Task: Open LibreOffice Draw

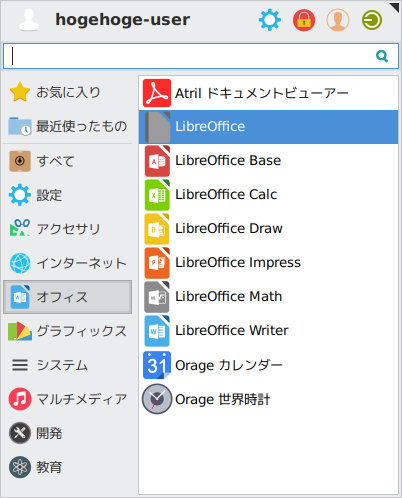Action: pos(268,229)
